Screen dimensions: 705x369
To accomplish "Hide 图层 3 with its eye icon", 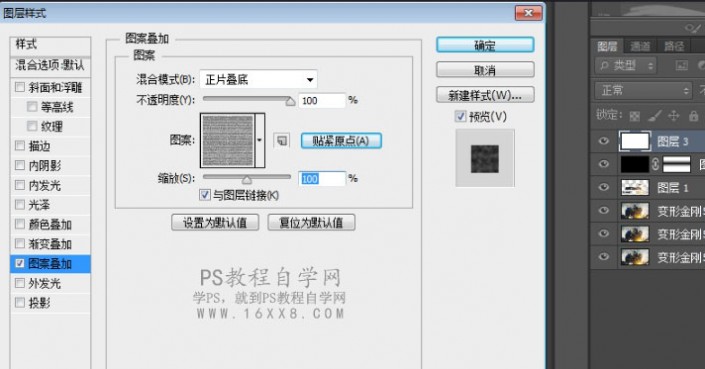I will point(603,141).
